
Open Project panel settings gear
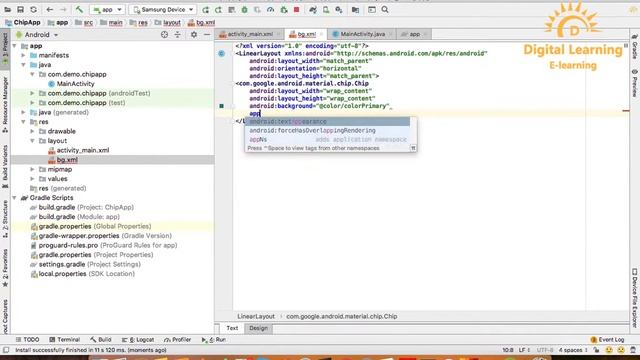click(194, 35)
